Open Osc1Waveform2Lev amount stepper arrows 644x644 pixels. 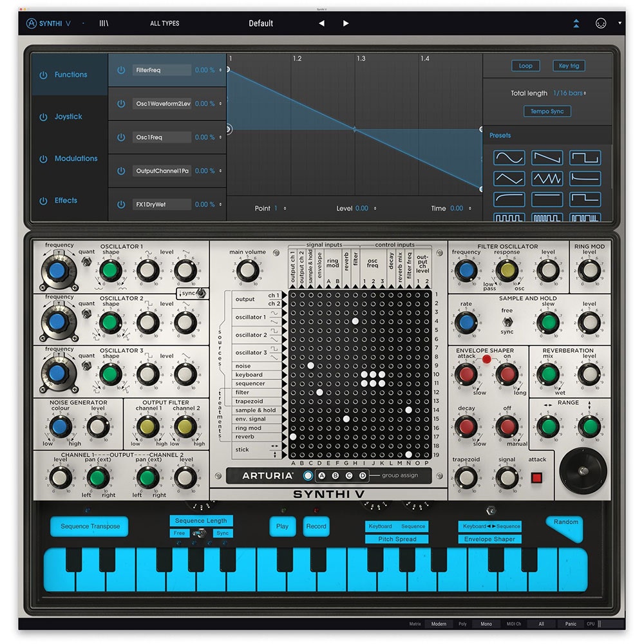tap(220, 104)
